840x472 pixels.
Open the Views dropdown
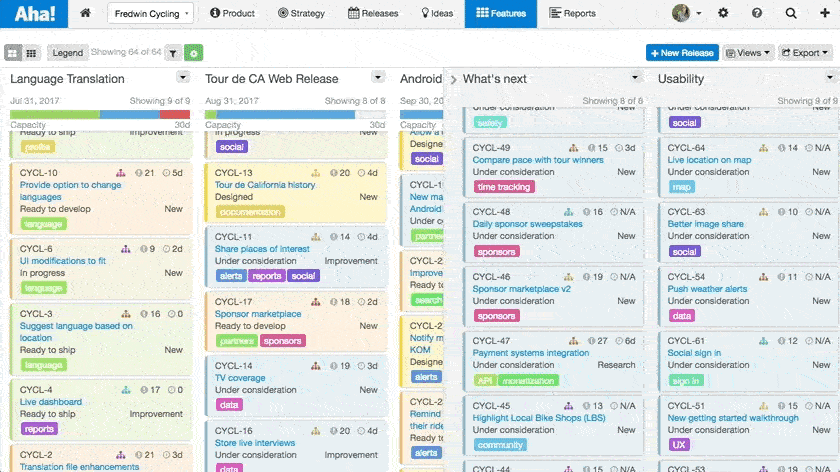point(748,53)
